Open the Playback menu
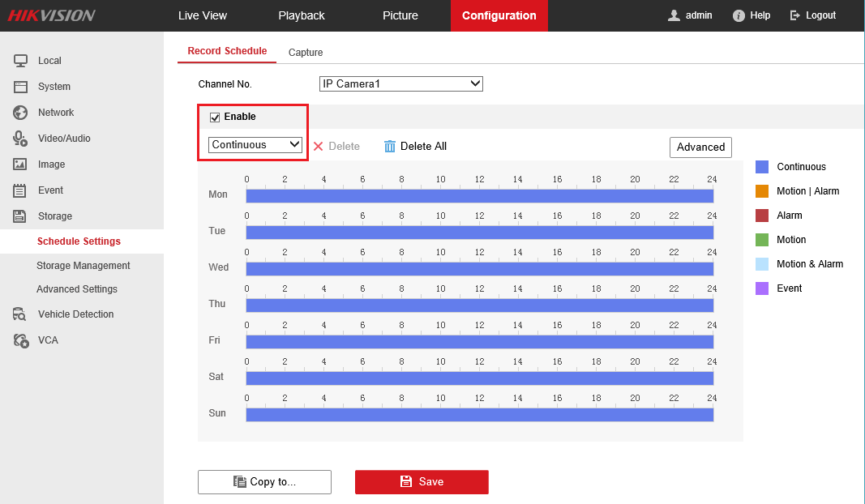This screenshot has height=504, width=865. pyautogui.click(x=302, y=15)
